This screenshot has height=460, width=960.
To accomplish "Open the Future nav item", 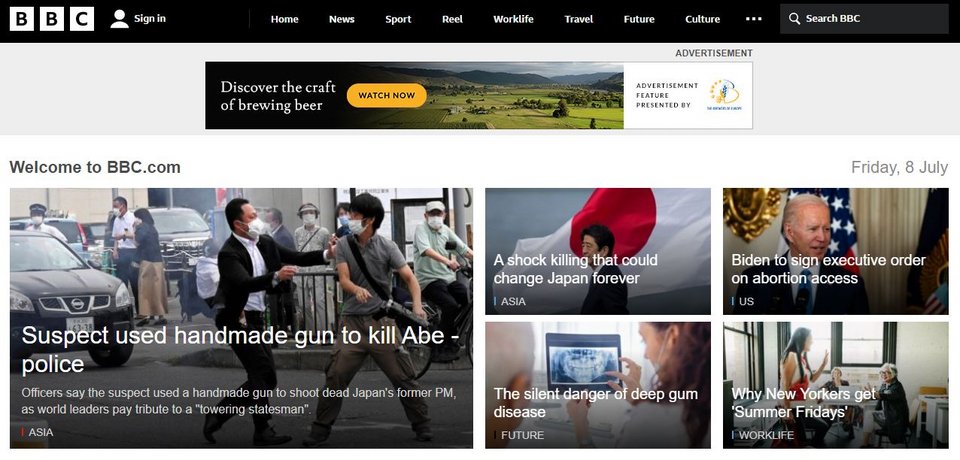I will click(639, 19).
